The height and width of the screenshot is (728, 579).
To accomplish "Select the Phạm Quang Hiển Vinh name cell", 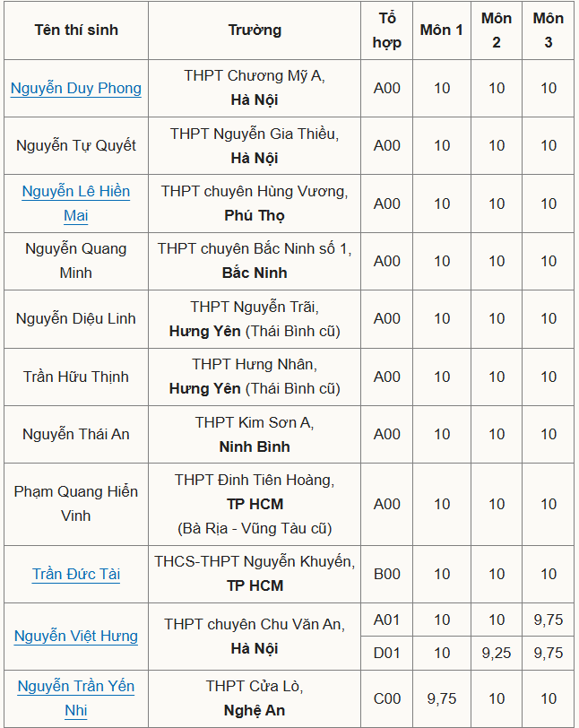I will tap(76, 504).
